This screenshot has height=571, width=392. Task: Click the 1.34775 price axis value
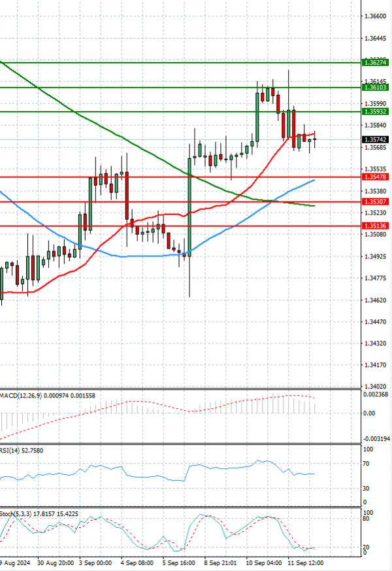click(x=375, y=278)
